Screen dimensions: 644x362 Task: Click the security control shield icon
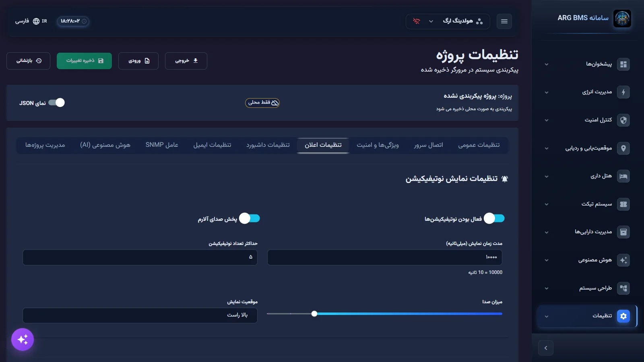coord(623,120)
